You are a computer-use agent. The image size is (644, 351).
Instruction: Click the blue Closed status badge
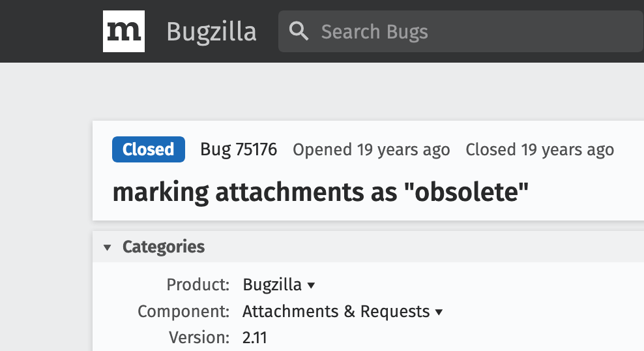click(148, 149)
